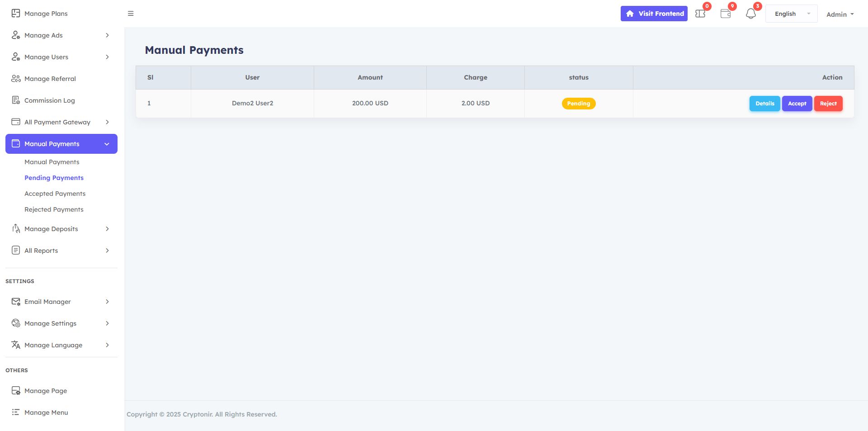Click the Accept button for Demo2 User2
The image size is (868, 431).
(797, 104)
